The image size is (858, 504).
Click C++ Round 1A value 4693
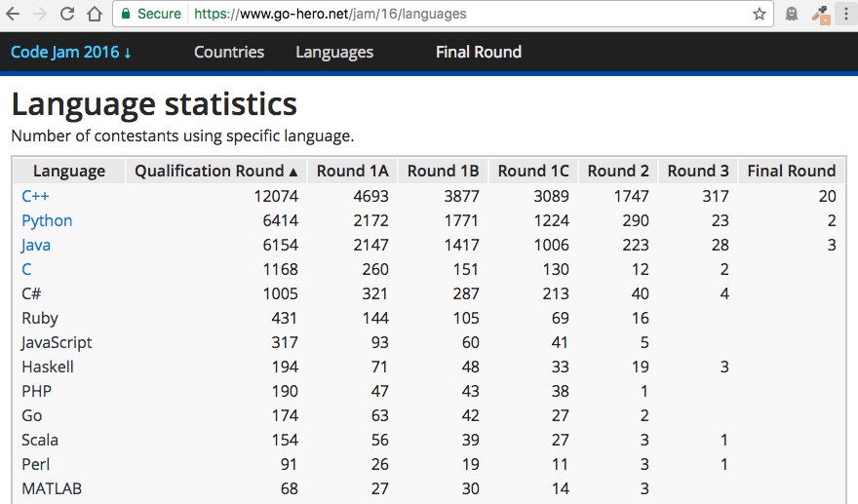click(370, 196)
